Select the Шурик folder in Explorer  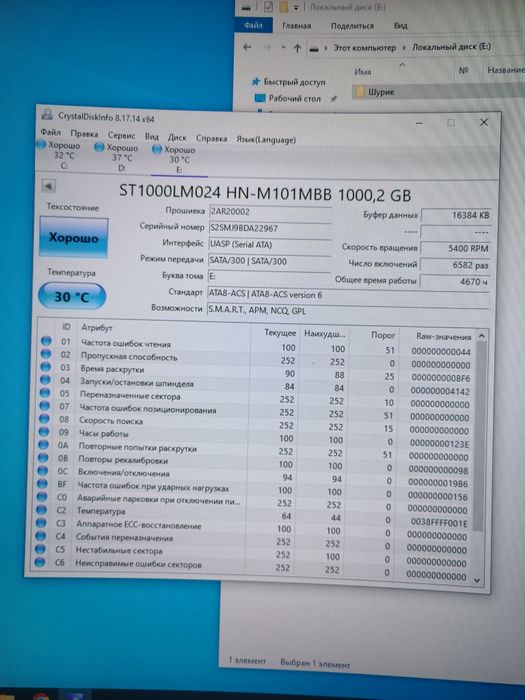click(x=381, y=92)
